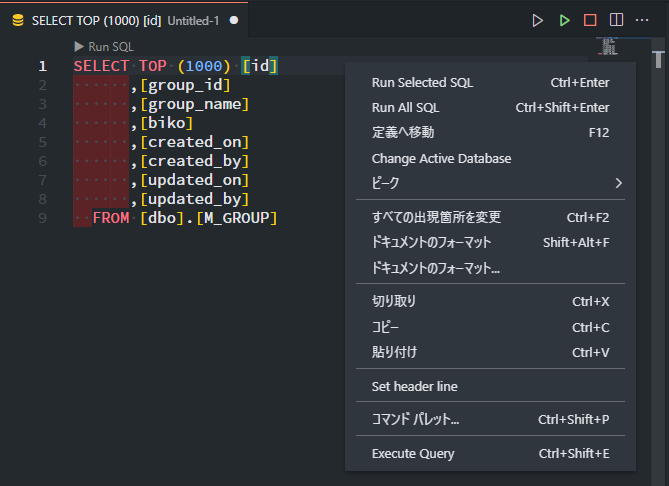Expand the ピーク submenu arrow
This screenshot has width=669, height=486.
point(619,183)
